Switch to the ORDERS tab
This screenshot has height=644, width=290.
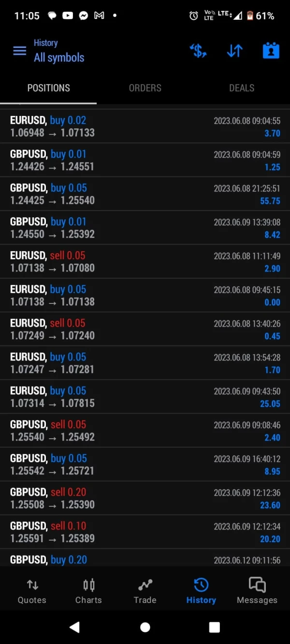(145, 88)
